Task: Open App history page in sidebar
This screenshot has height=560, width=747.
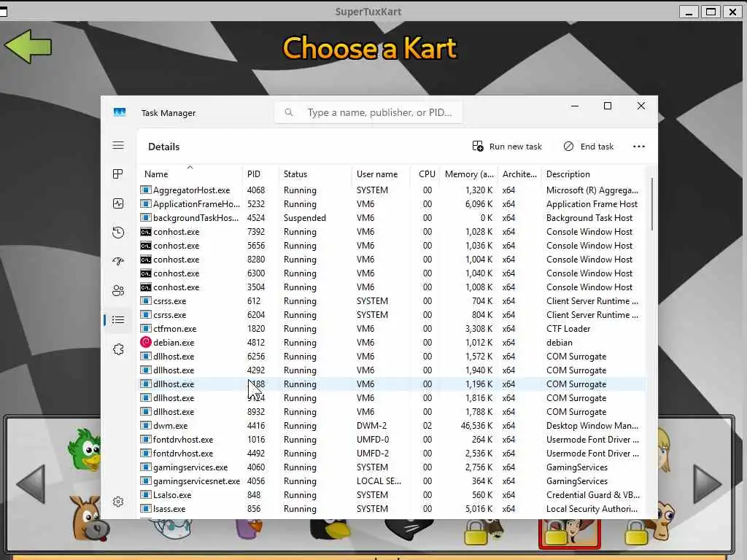Action: [118, 233]
